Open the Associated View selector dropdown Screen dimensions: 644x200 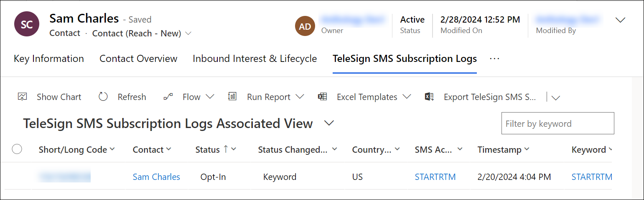coord(329,123)
